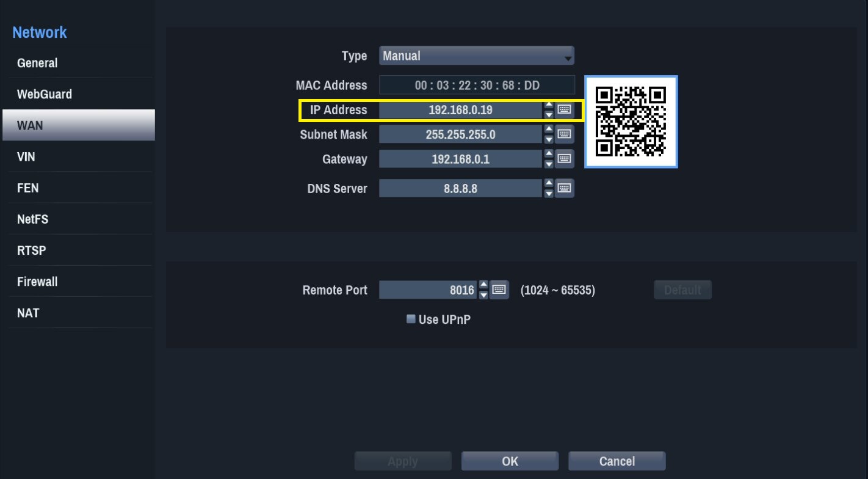Open the Type dropdown set to Manual

[x=477, y=56]
